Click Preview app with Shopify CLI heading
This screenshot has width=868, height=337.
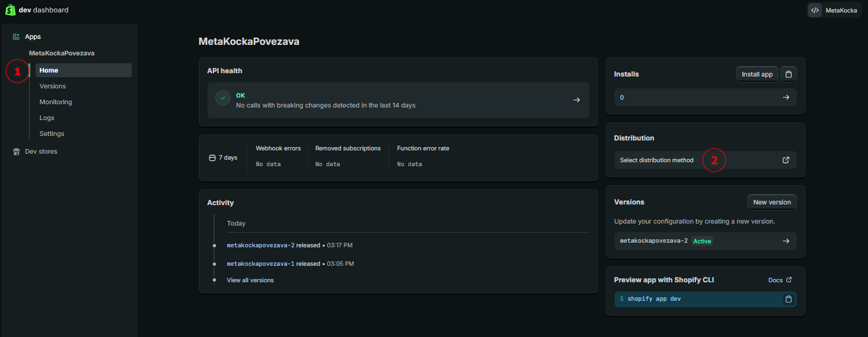tap(664, 280)
